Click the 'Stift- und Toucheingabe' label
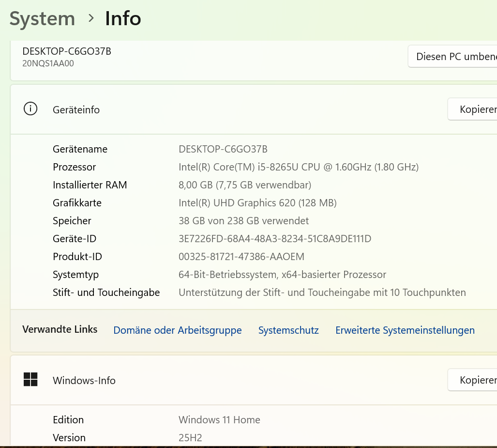The image size is (497, 448). [106, 293]
